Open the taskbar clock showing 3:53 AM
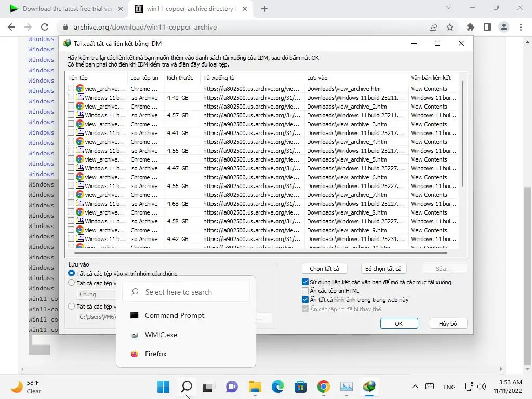The width and height of the screenshot is (532, 399). click(x=508, y=387)
